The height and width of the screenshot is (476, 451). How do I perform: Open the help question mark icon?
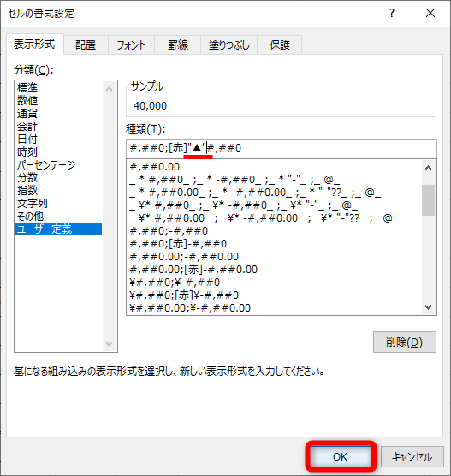392,13
